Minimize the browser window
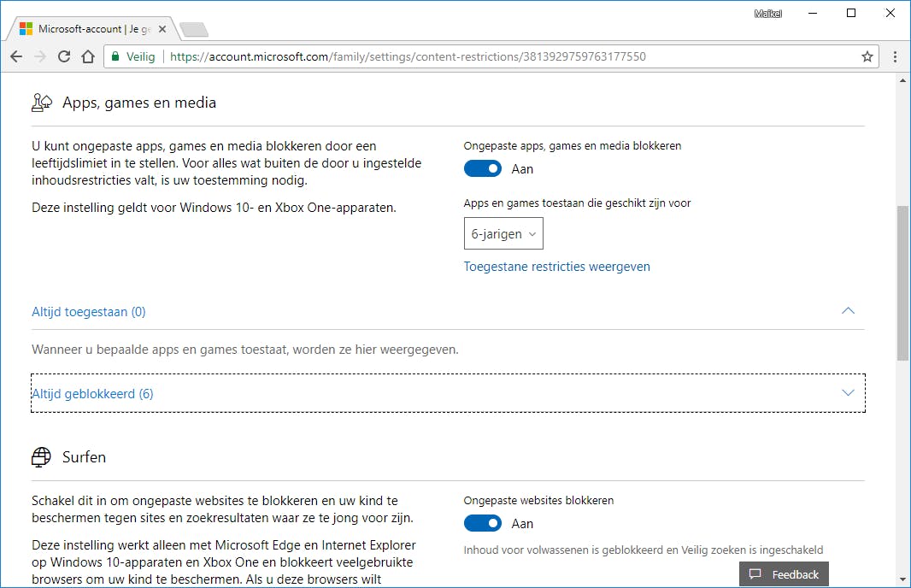Screen dimensions: 911x588 point(813,14)
